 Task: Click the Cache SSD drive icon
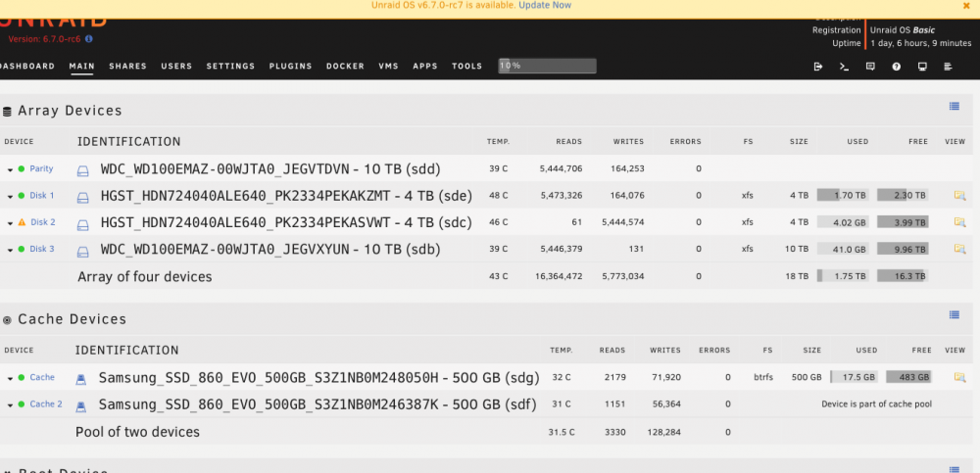click(80, 379)
